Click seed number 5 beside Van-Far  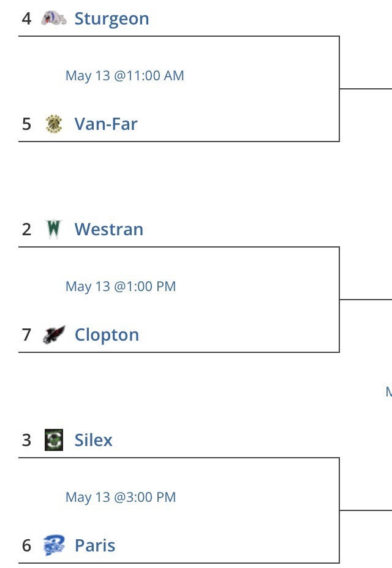click(26, 124)
